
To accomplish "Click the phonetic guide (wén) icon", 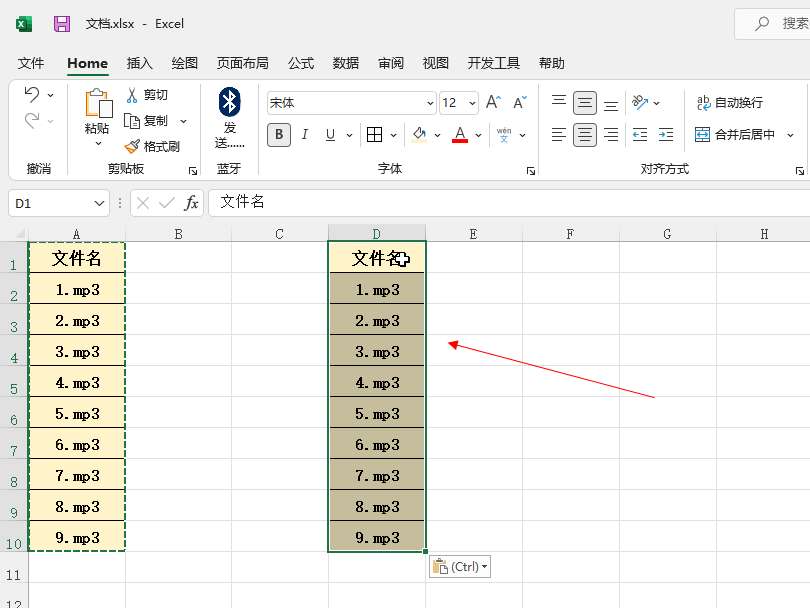I will click(504, 135).
